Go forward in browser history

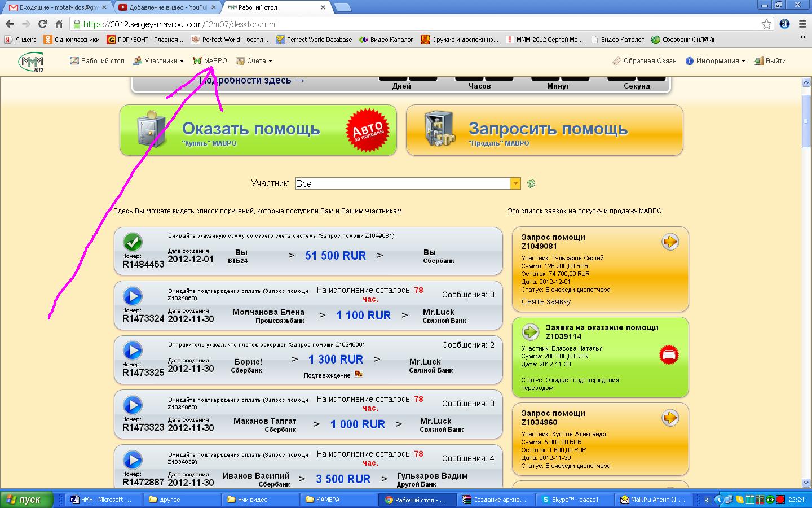click(26, 24)
